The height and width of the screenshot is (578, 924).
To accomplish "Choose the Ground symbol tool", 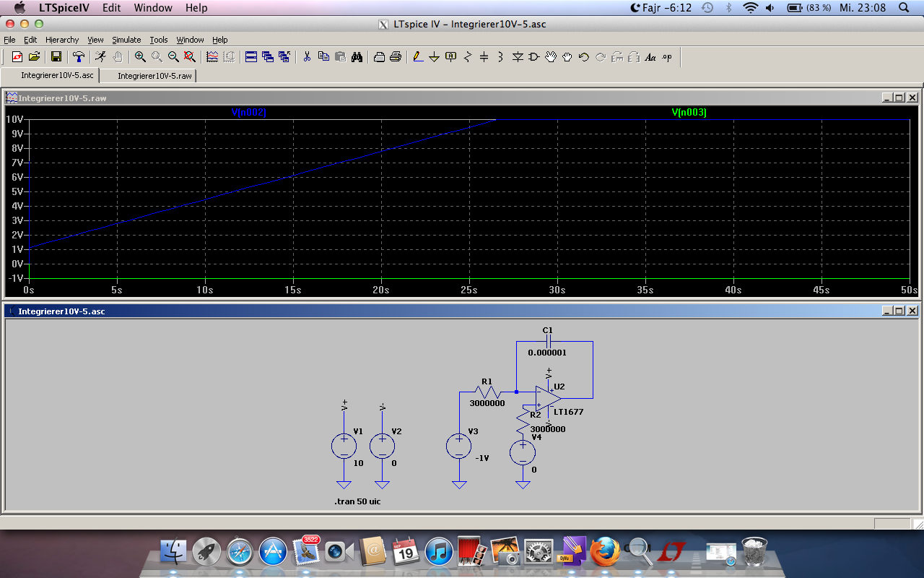I will (x=434, y=57).
